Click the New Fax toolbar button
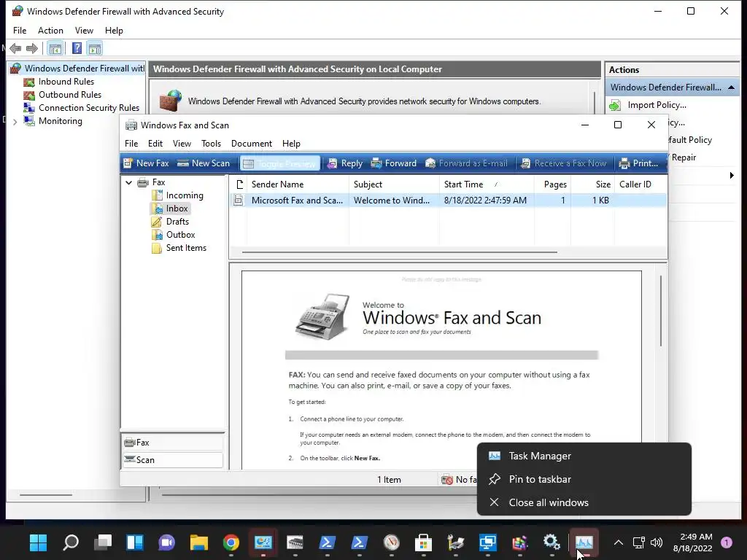 146,163
